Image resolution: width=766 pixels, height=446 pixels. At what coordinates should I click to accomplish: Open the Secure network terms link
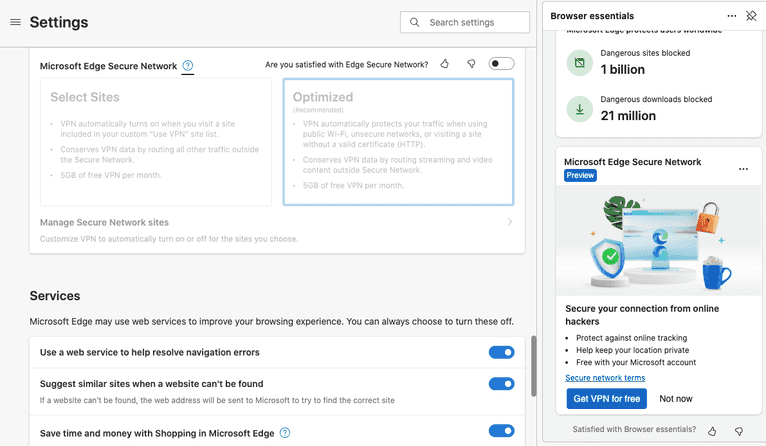(x=605, y=378)
